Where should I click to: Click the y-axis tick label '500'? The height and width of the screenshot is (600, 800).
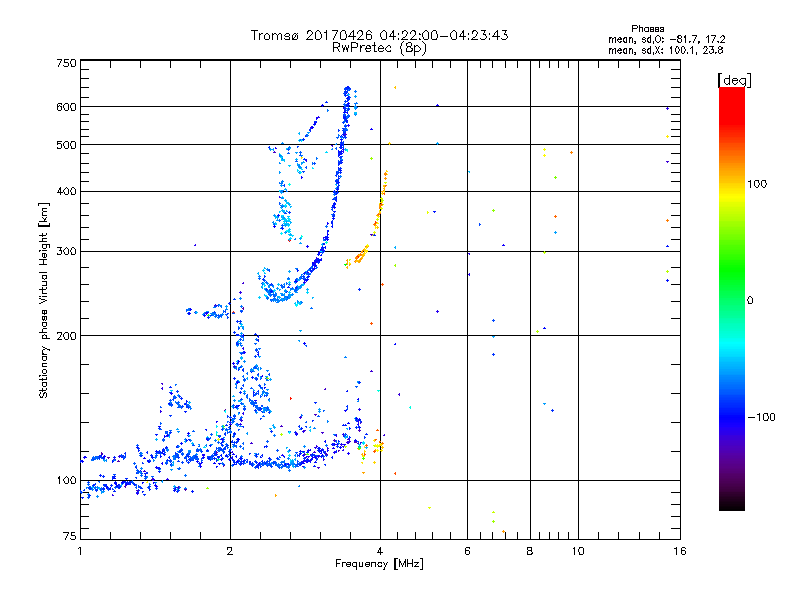(x=66, y=145)
